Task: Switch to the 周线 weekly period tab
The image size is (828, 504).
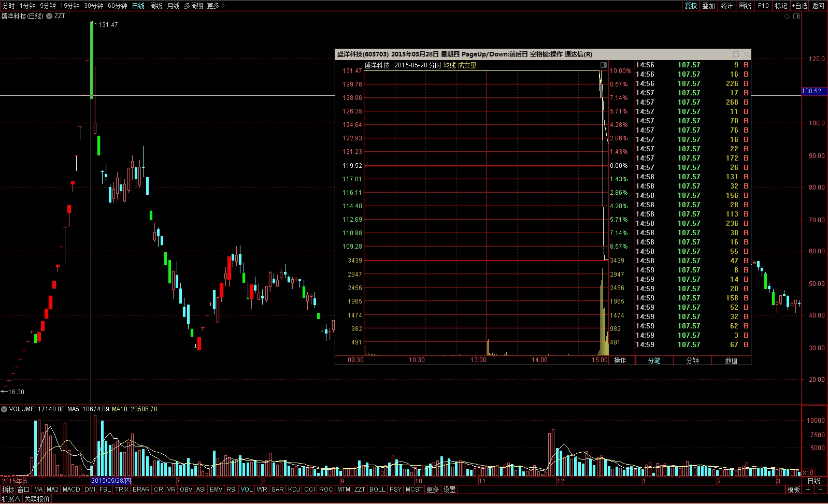Action: click(156, 6)
